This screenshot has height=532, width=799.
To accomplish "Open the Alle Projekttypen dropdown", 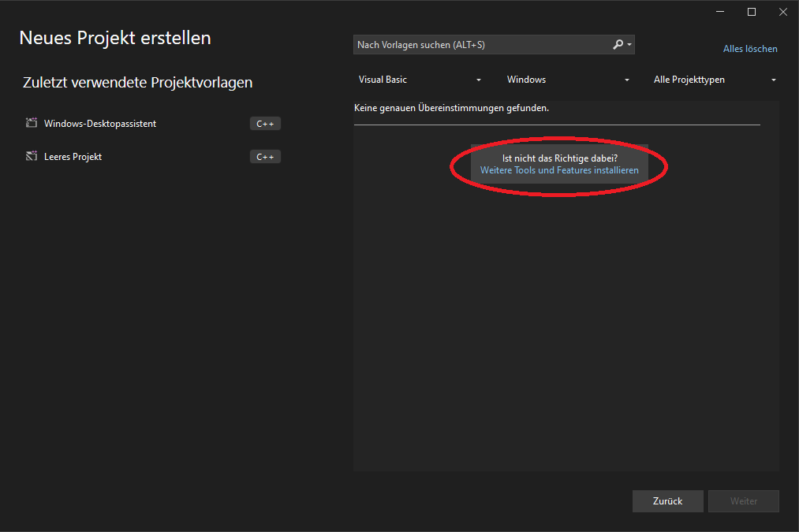I will point(715,80).
